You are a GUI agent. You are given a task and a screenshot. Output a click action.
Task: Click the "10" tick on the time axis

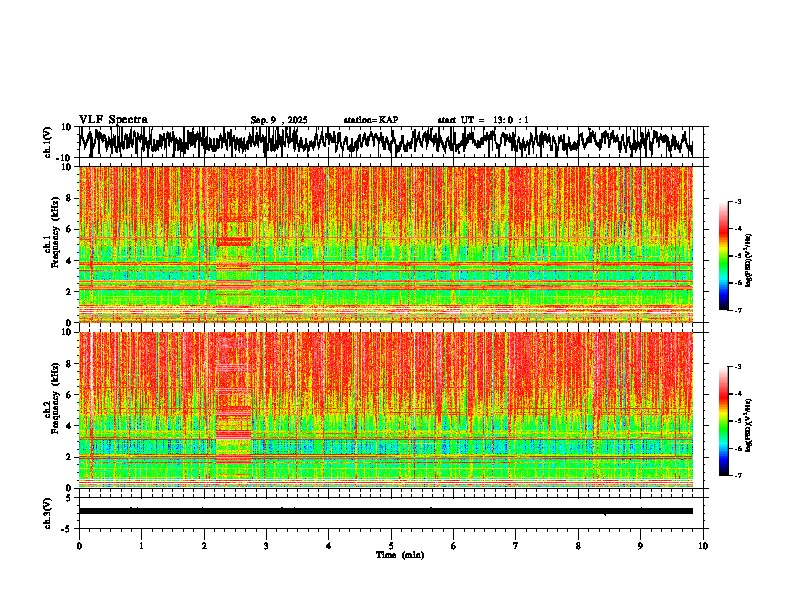703,546
